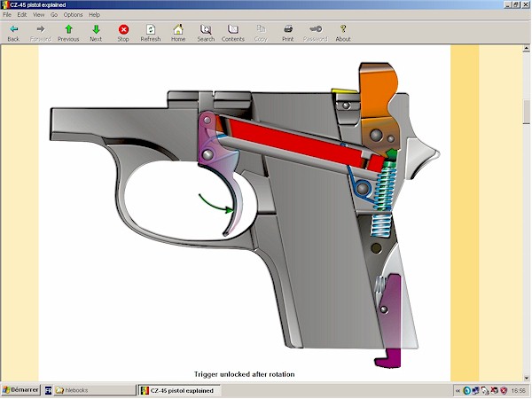Click the caption 'Trigger unlocked after rotation'

click(245, 374)
